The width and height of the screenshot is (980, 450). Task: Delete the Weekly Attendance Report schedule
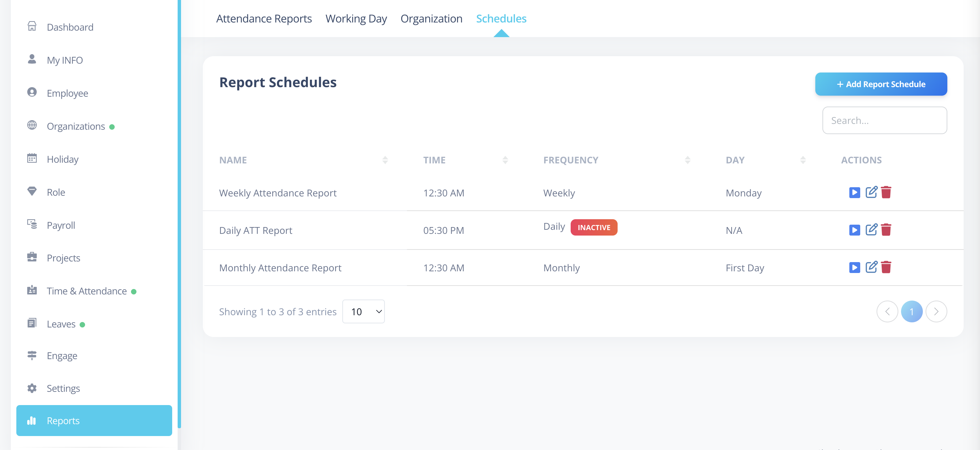pos(886,192)
